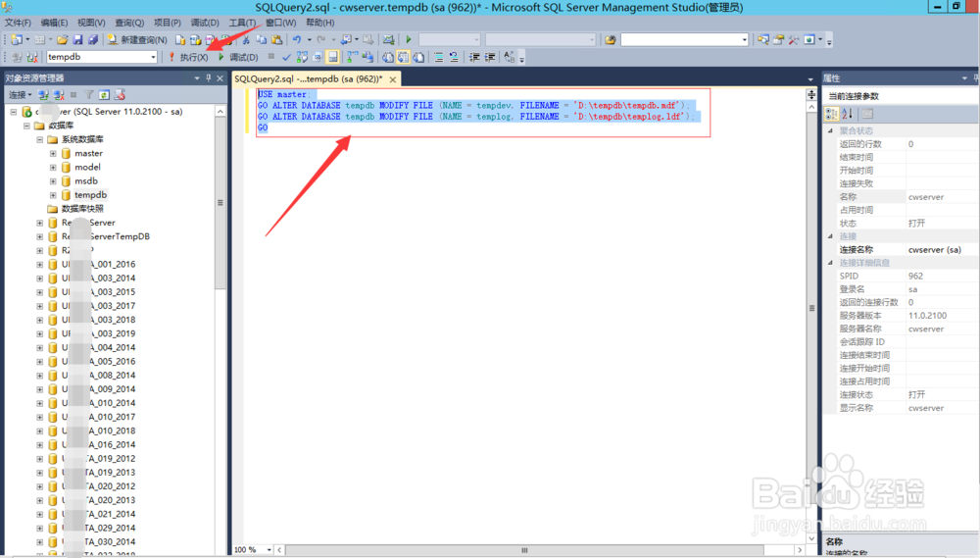This screenshot has width=980, height=558.
Task: Switch results to grid output
Action: [x=403, y=57]
